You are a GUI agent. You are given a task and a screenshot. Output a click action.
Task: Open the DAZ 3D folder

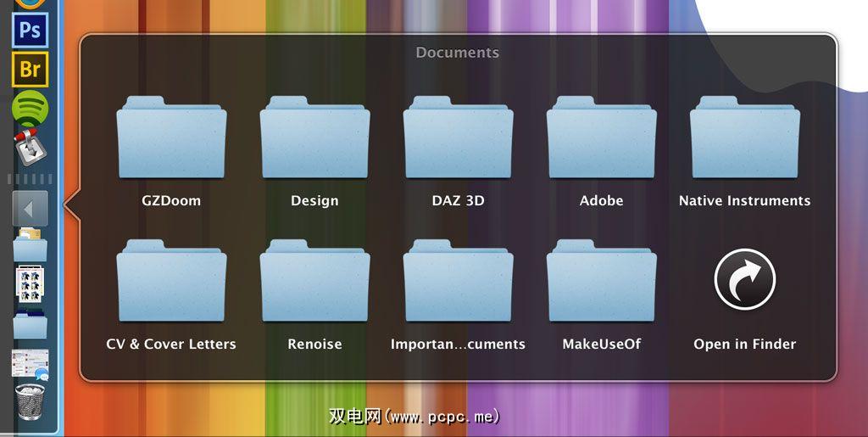(x=458, y=137)
